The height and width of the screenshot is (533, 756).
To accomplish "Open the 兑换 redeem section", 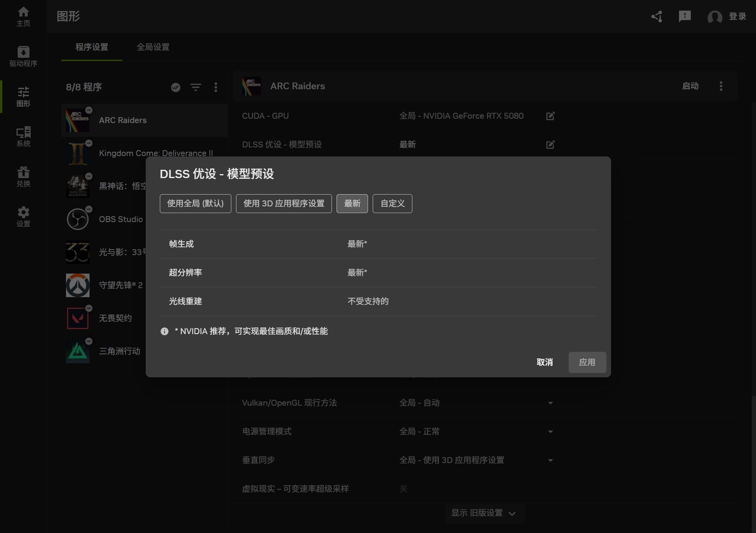I will click(23, 177).
